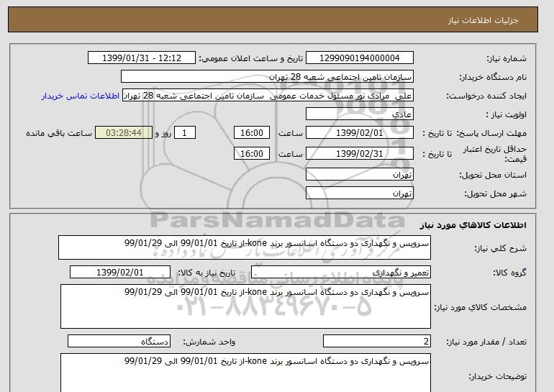554x392 pixels.
Task: Select the delivery province field تهران
Action: 359,175
